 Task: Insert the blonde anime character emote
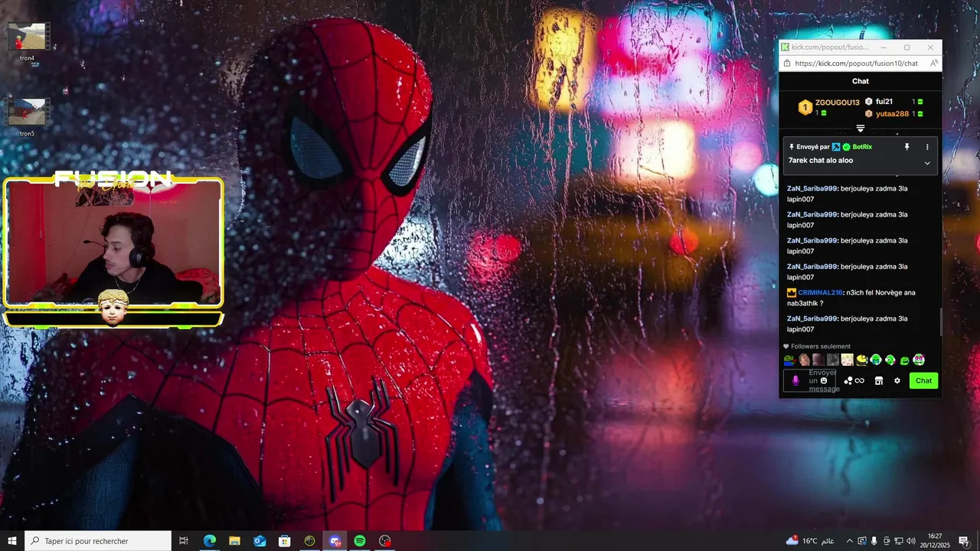847,360
